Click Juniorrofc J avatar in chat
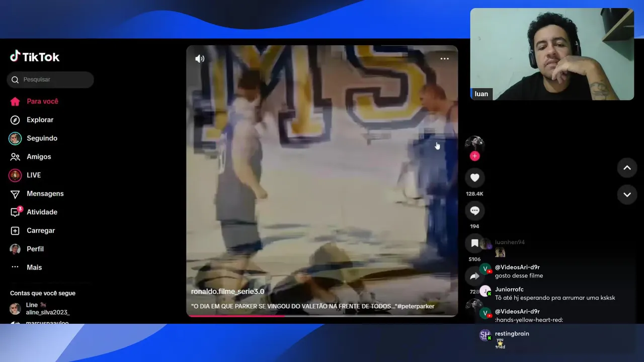Screen dimensions: 644x362 (485, 291)
